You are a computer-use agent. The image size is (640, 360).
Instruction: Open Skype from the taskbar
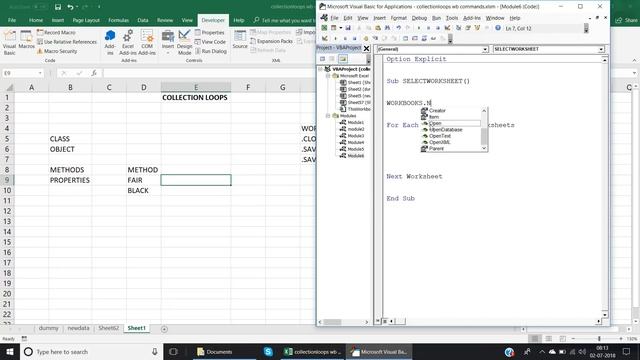coord(268,351)
